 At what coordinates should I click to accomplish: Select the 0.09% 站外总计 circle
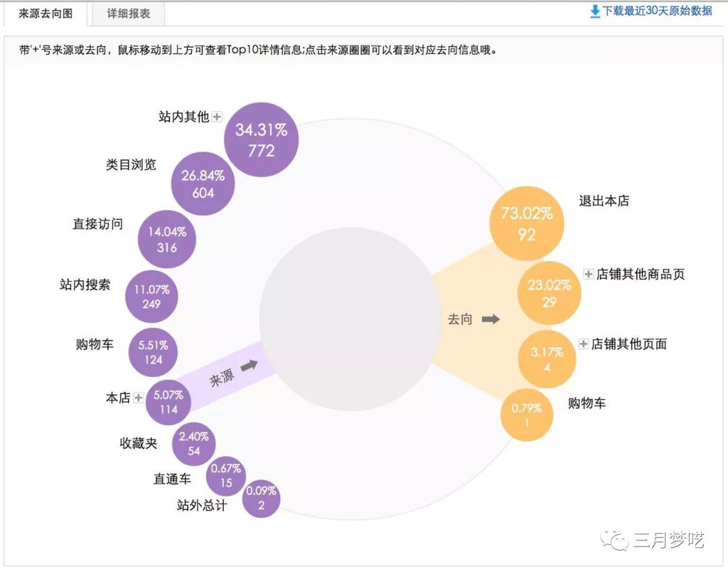261,498
